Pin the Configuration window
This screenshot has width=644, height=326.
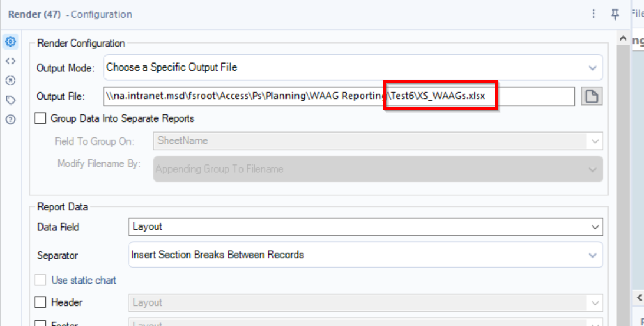click(615, 14)
